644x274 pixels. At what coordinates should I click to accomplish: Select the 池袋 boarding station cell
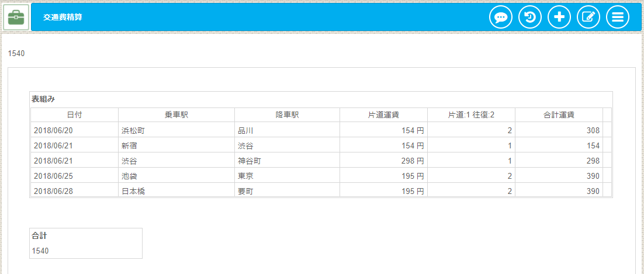coord(176,176)
